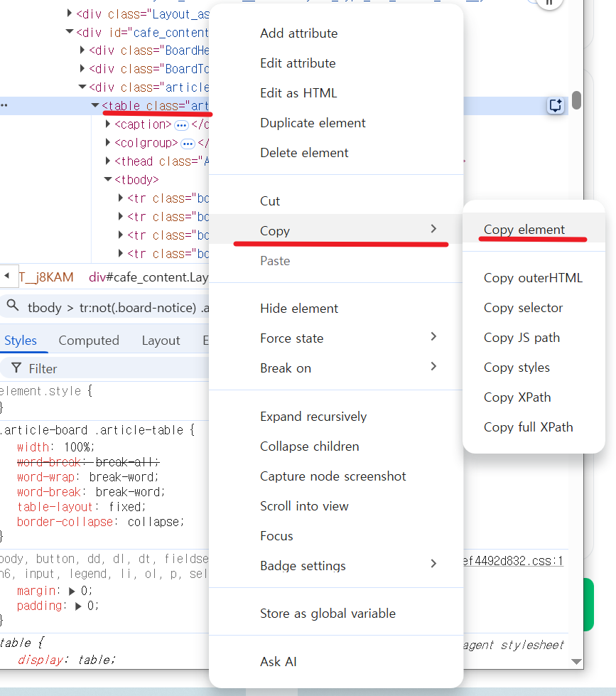Click the search magnifier icon in breadcrumb search
The height and width of the screenshot is (696, 616).
point(12,306)
